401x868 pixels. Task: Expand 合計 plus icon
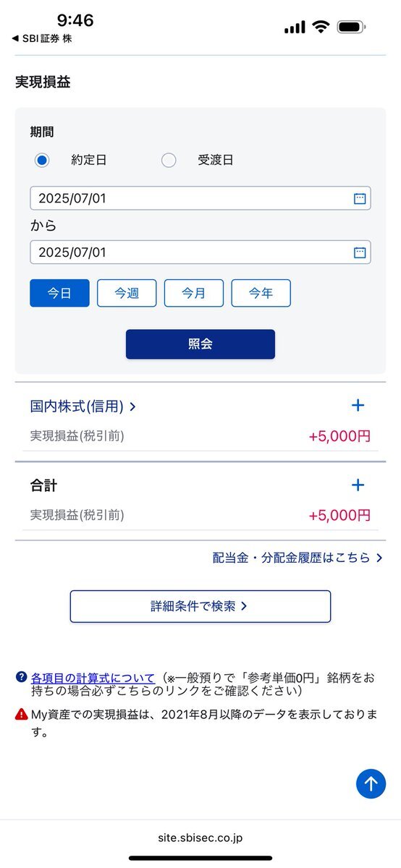click(x=358, y=485)
